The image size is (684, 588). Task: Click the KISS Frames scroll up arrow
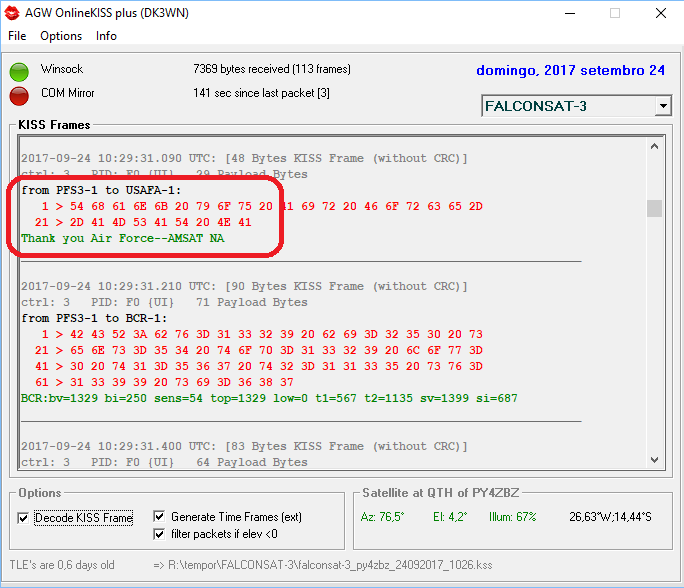654,147
